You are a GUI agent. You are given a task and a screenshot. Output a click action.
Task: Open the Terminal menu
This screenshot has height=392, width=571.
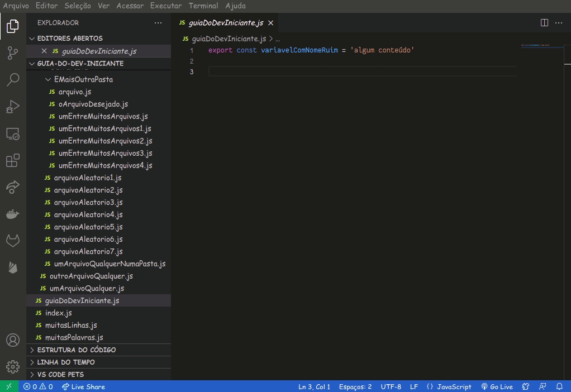203,6
